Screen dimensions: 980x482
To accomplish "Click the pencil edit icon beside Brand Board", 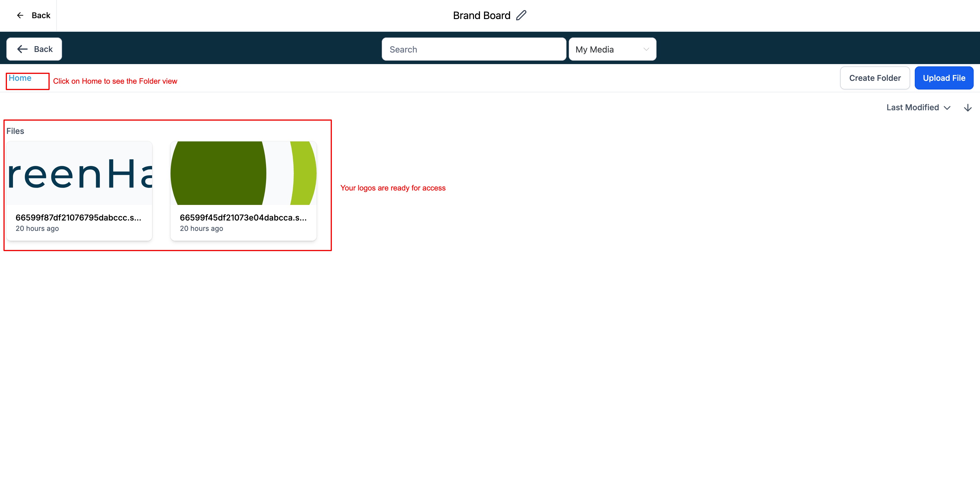I will [521, 15].
